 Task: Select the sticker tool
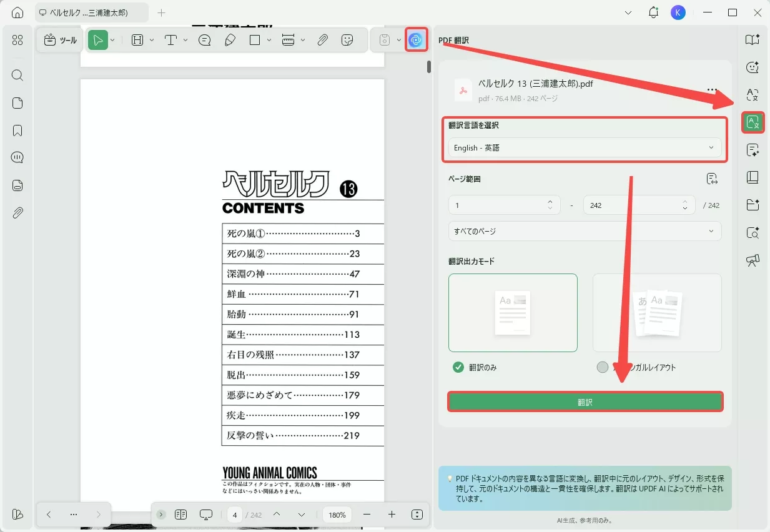pos(348,41)
